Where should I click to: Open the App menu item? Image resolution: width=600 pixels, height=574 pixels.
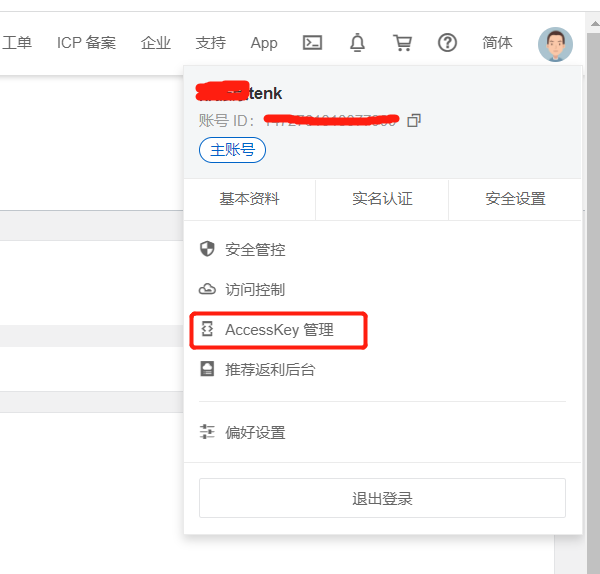pyautogui.click(x=264, y=43)
